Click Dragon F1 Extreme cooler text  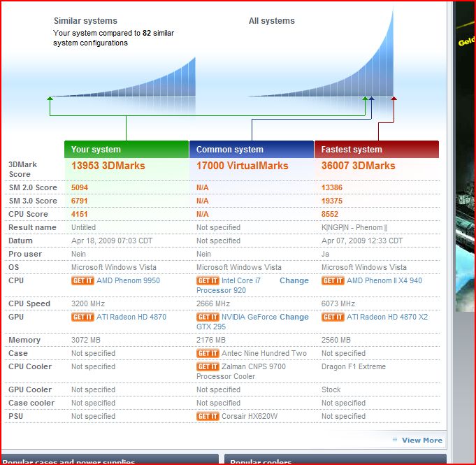[x=354, y=366]
